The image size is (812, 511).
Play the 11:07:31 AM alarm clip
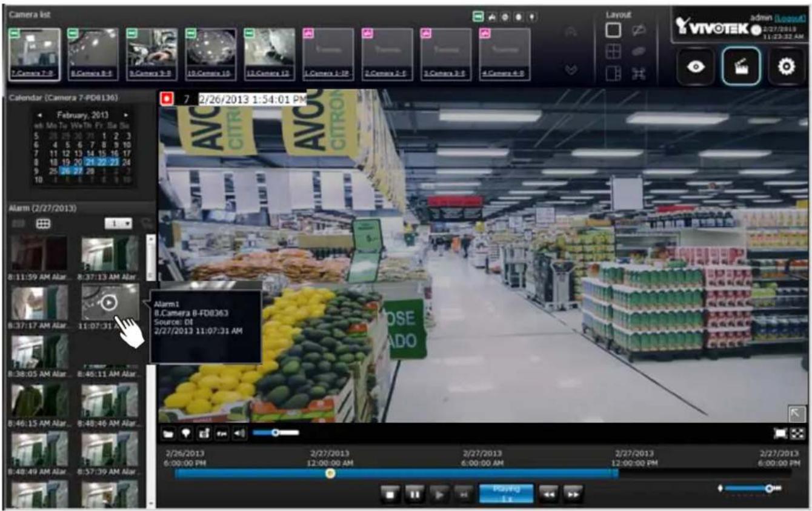[109, 302]
